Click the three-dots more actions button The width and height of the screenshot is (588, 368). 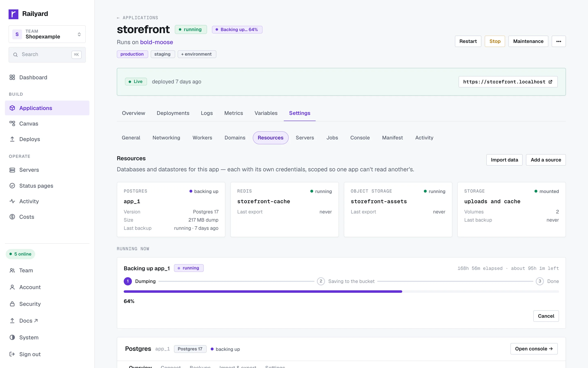[x=559, y=41]
